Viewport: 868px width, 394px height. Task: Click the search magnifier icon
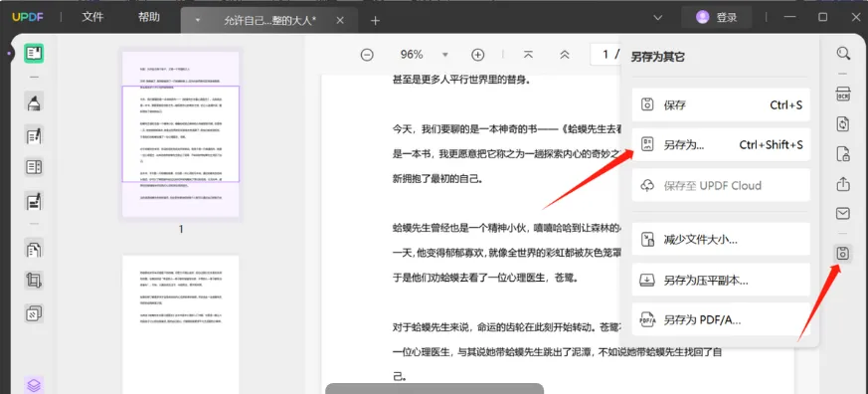pos(843,53)
